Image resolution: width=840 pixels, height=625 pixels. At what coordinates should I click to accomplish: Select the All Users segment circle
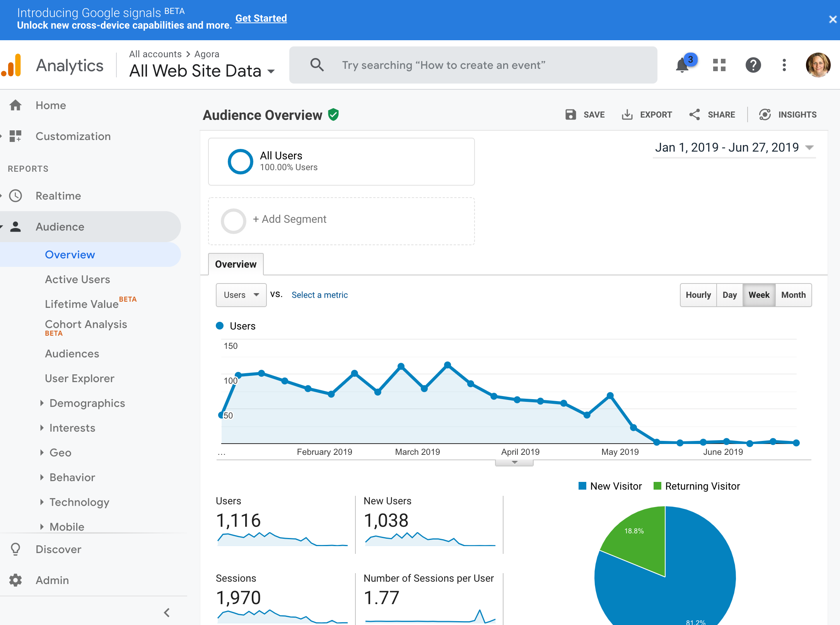pyautogui.click(x=241, y=162)
